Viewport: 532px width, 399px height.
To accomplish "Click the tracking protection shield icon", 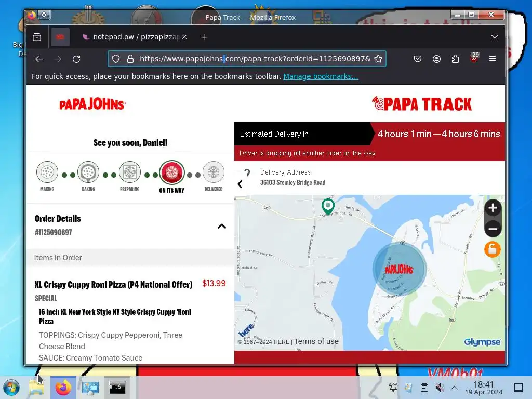I will [x=116, y=59].
